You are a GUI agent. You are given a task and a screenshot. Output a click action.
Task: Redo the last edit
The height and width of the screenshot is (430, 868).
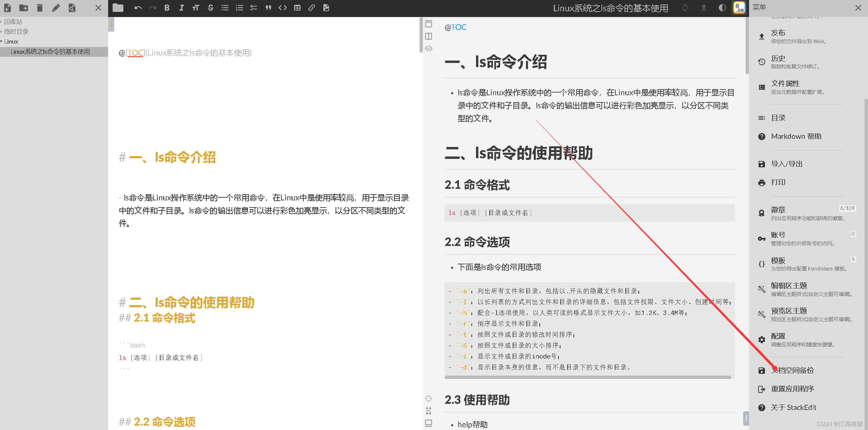pos(153,8)
